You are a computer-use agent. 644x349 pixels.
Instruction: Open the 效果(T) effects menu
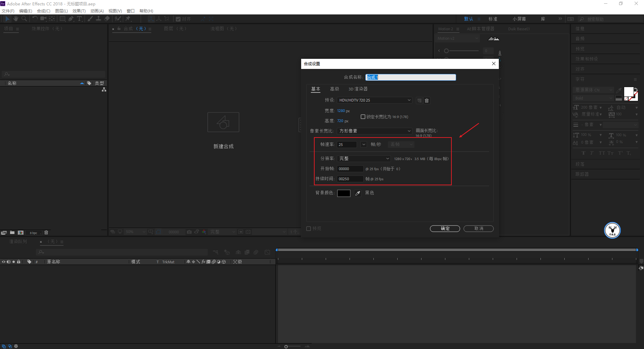point(79,11)
